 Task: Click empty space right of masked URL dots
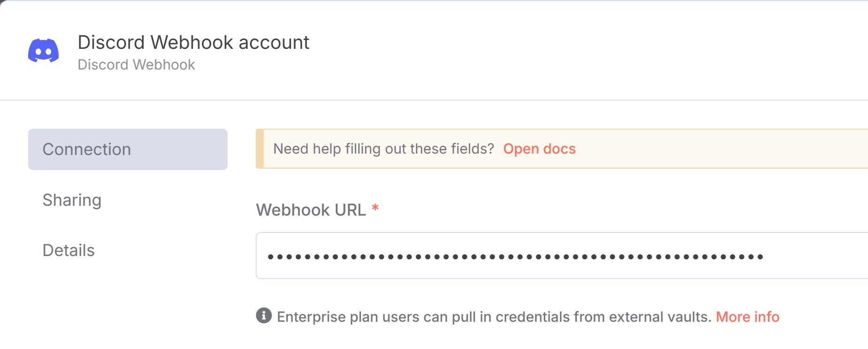coord(816,256)
